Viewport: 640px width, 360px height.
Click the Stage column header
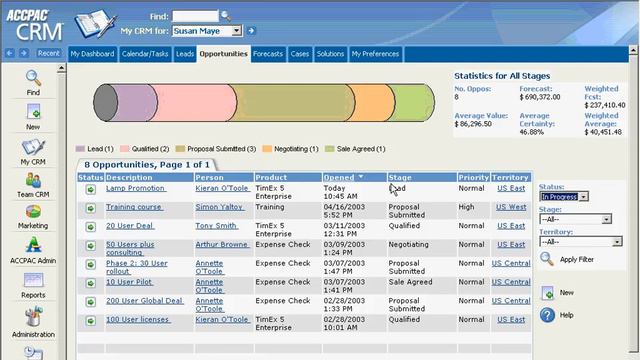coord(422,178)
